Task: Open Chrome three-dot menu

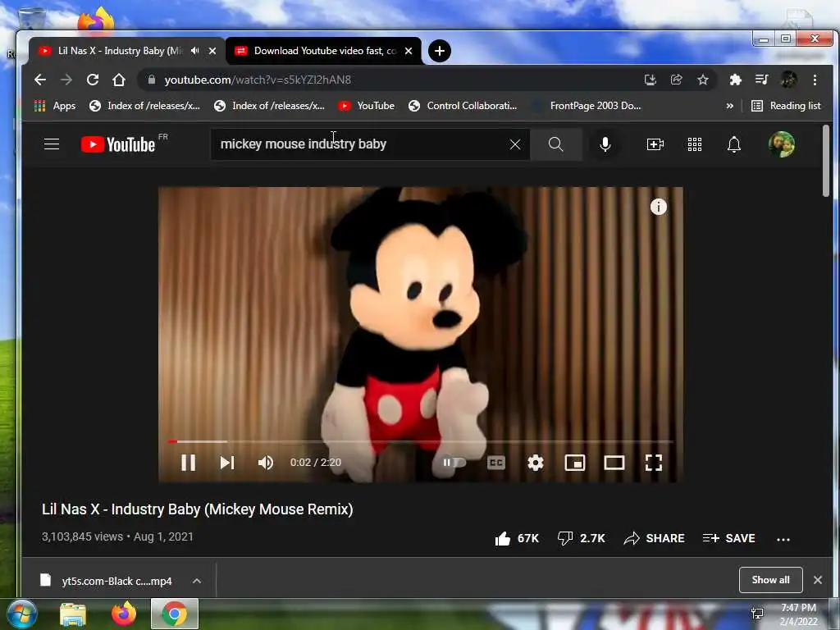Action: click(815, 80)
